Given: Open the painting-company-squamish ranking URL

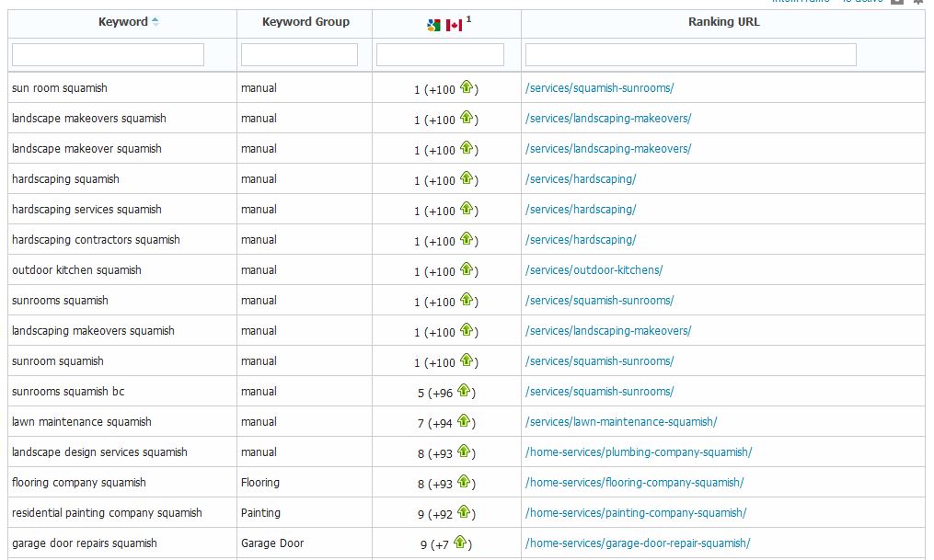Looking at the screenshot, I should (636, 513).
